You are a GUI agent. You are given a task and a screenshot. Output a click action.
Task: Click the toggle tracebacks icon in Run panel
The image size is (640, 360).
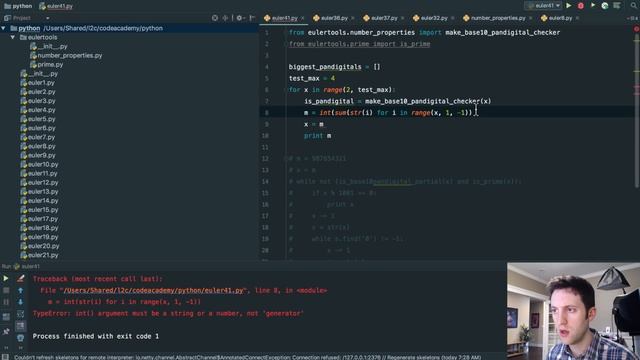point(20,279)
